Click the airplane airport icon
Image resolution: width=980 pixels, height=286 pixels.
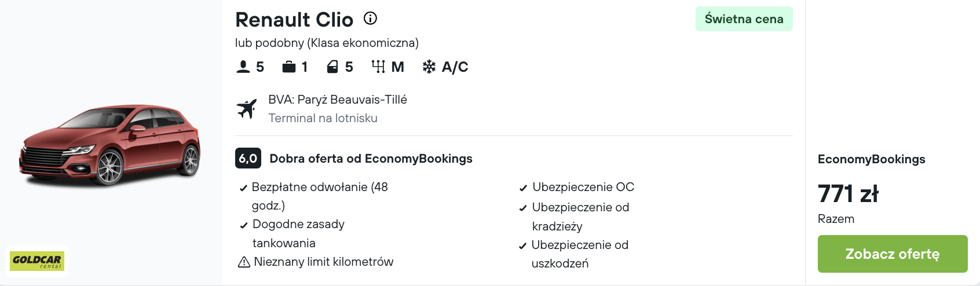click(x=247, y=109)
